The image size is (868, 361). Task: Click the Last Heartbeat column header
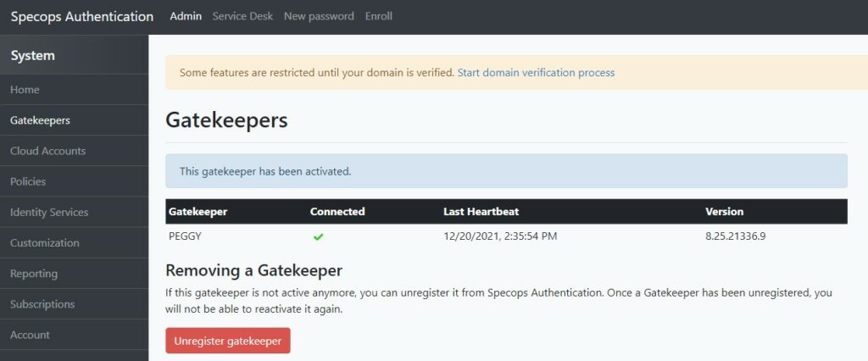click(481, 212)
